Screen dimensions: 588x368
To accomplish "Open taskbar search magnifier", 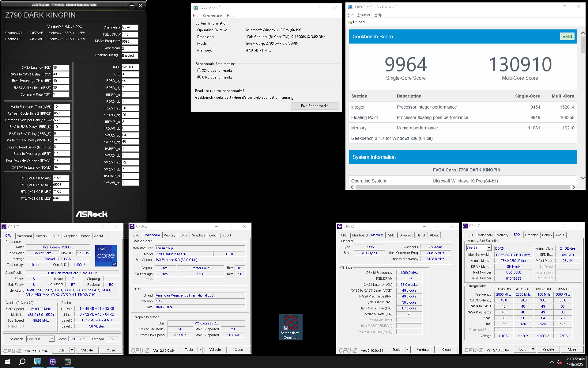I will point(22,362).
